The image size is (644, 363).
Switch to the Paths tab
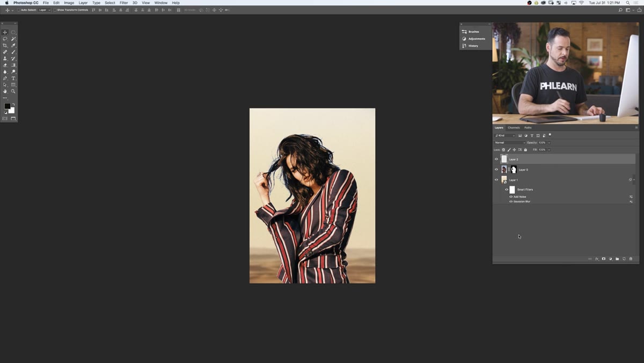(528, 128)
